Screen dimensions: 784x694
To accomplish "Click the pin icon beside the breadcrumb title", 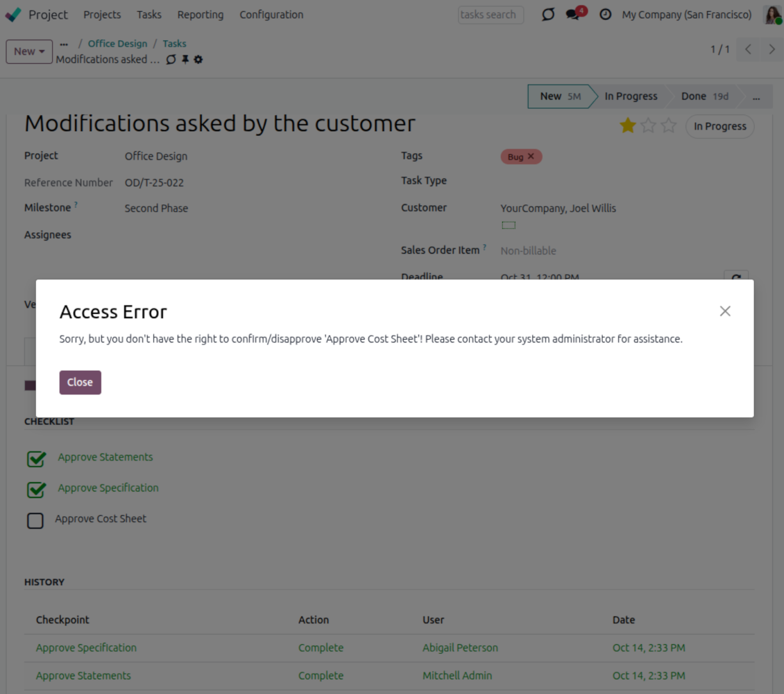I will [185, 60].
